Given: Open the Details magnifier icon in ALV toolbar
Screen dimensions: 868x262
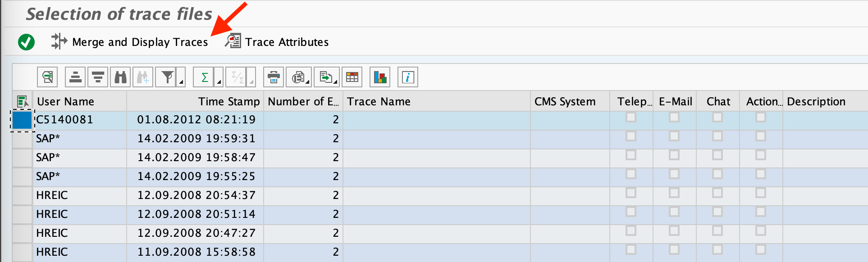Looking at the screenshot, I should pyautogui.click(x=47, y=77).
